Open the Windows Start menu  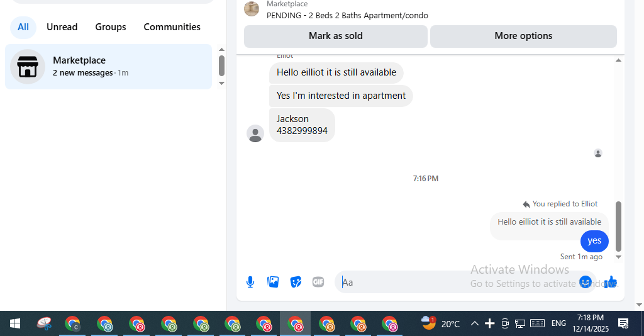[15, 323]
